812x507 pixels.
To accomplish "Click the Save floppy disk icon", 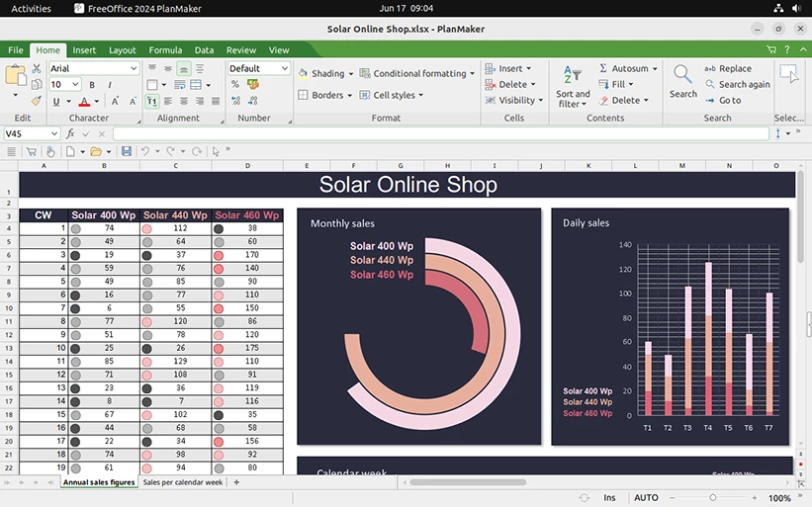I will coord(127,151).
